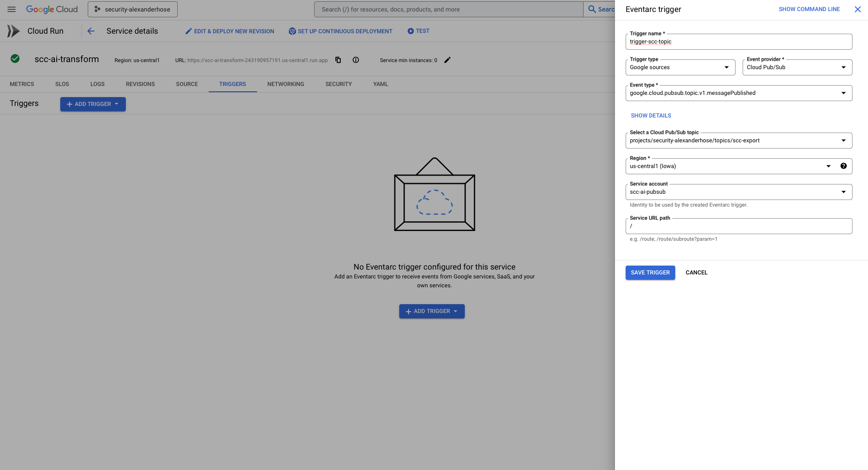
Task: Click Show Command Line link
Action: 809,9
